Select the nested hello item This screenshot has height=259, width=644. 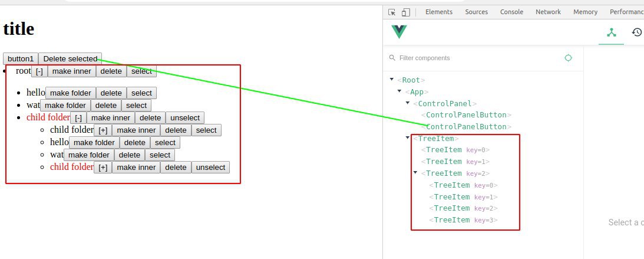point(165,143)
